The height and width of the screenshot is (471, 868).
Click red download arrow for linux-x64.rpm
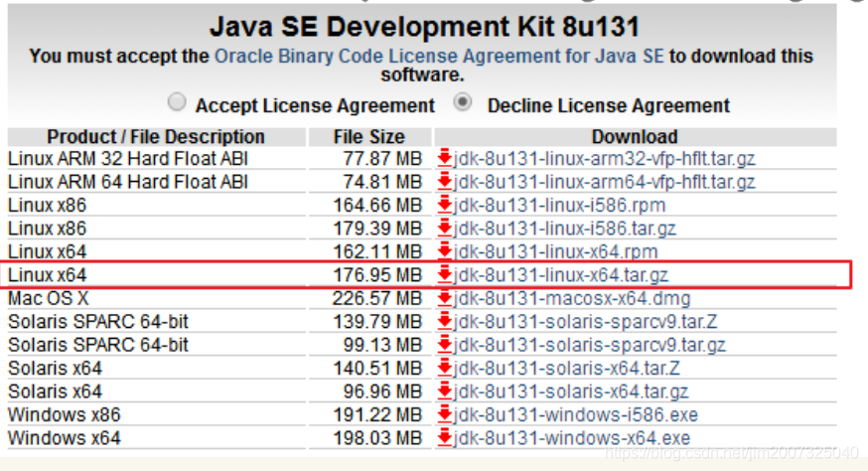click(x=445, y=251)
